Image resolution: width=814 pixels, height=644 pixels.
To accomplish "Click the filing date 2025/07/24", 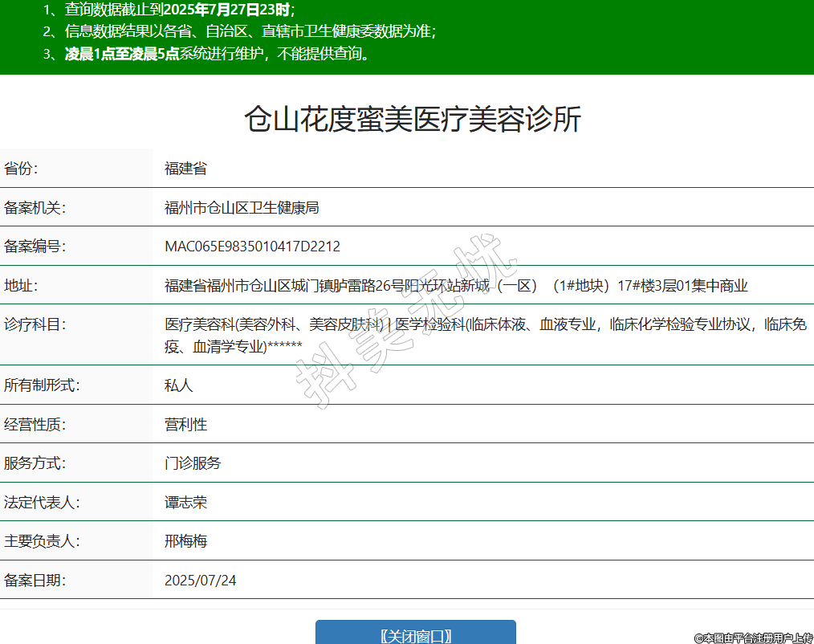I will 201,581.
